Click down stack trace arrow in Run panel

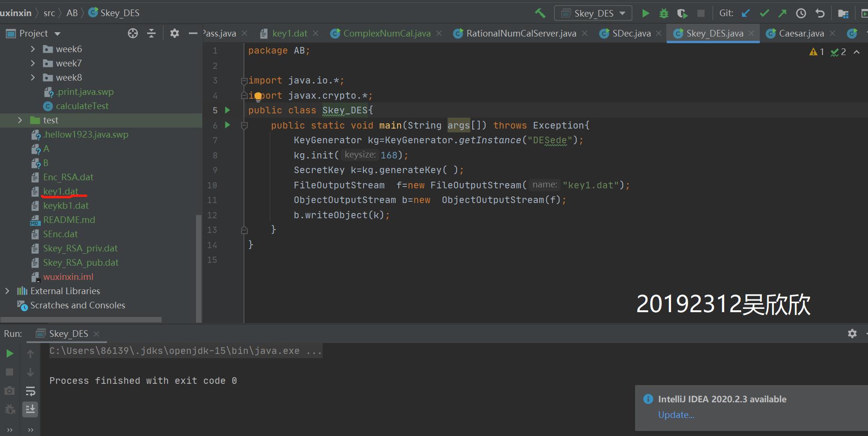[30, 372]
